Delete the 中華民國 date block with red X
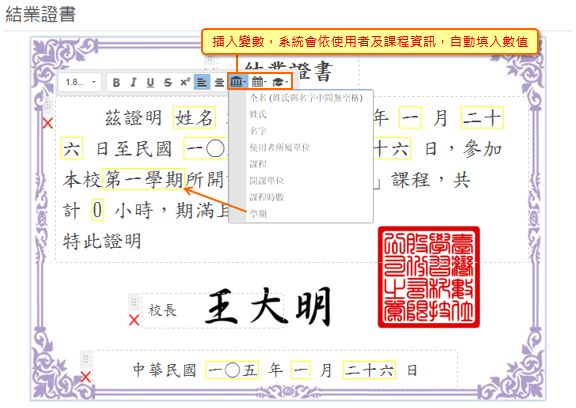The height and width of the screenshot is (408, 576). pyautogui.click(x=86, y=377)
